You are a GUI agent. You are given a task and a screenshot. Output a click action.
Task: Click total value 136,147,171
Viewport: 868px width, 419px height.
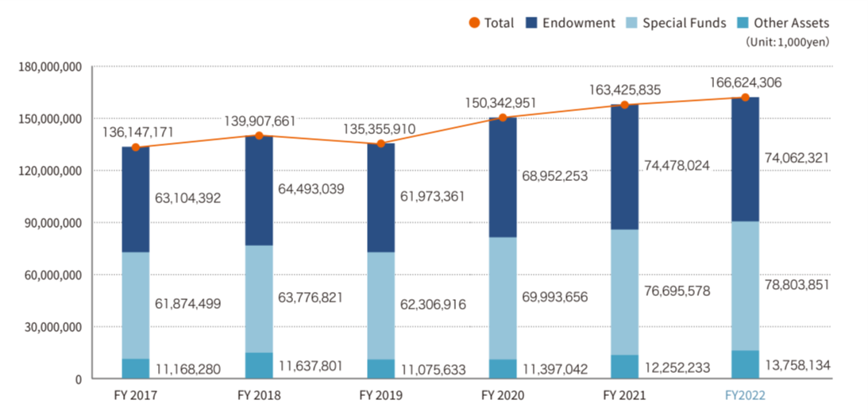pos(138,133)
